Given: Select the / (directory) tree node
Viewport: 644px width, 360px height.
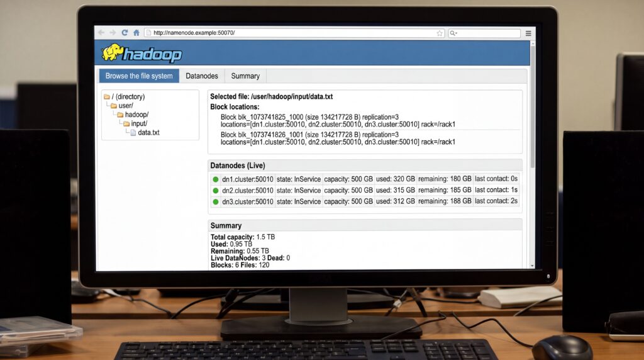Looking at the screenshot, I should coord(128,96).
